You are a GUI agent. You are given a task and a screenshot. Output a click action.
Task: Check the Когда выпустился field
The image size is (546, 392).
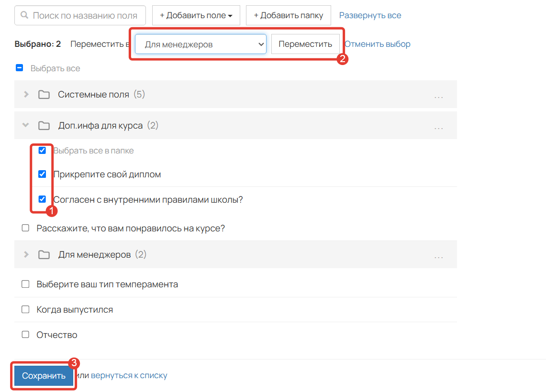point(25,309)
